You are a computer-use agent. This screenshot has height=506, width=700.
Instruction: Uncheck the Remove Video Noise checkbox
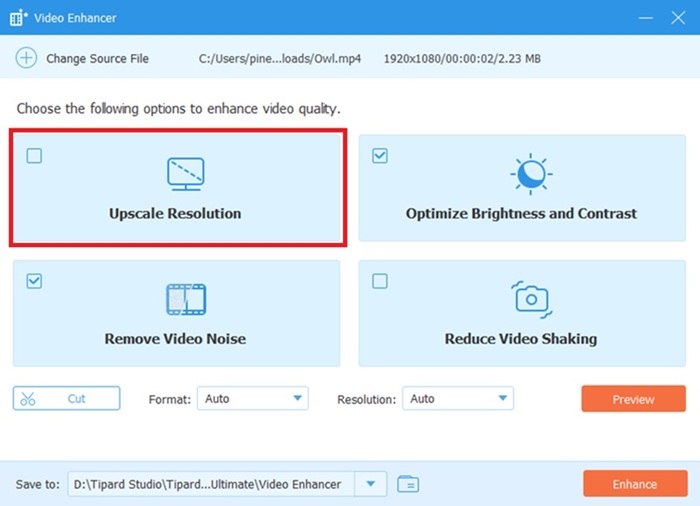click(34, 281)
